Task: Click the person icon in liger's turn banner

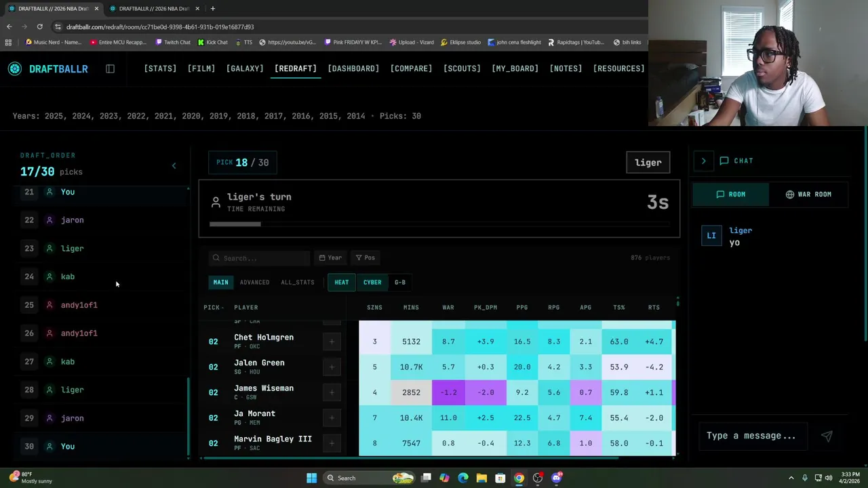Action: tap(216, 202)
